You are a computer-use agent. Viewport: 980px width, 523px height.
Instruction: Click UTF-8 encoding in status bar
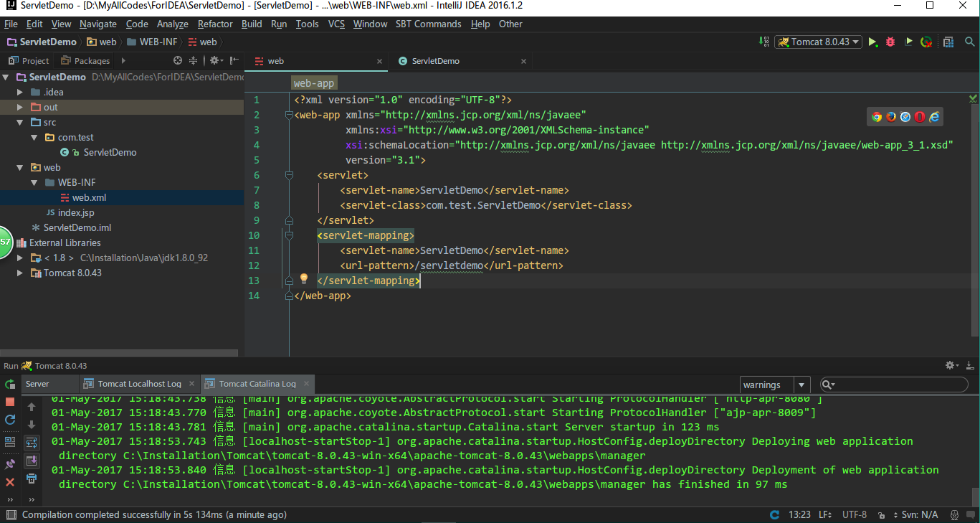[x=855, y=514]
